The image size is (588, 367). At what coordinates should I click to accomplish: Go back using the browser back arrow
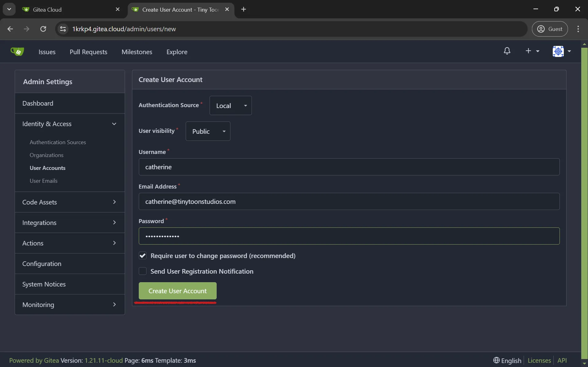[x=10, y=29]
